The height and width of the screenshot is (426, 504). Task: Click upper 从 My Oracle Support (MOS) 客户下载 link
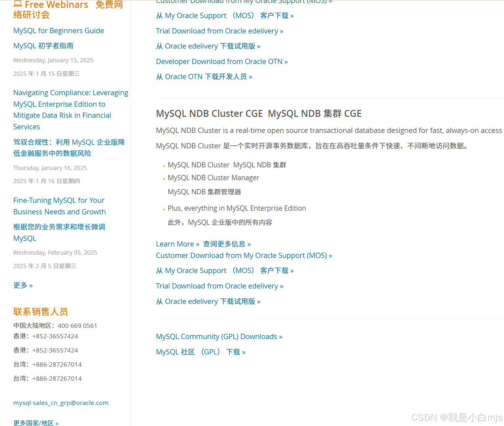(x=225, y=15)
